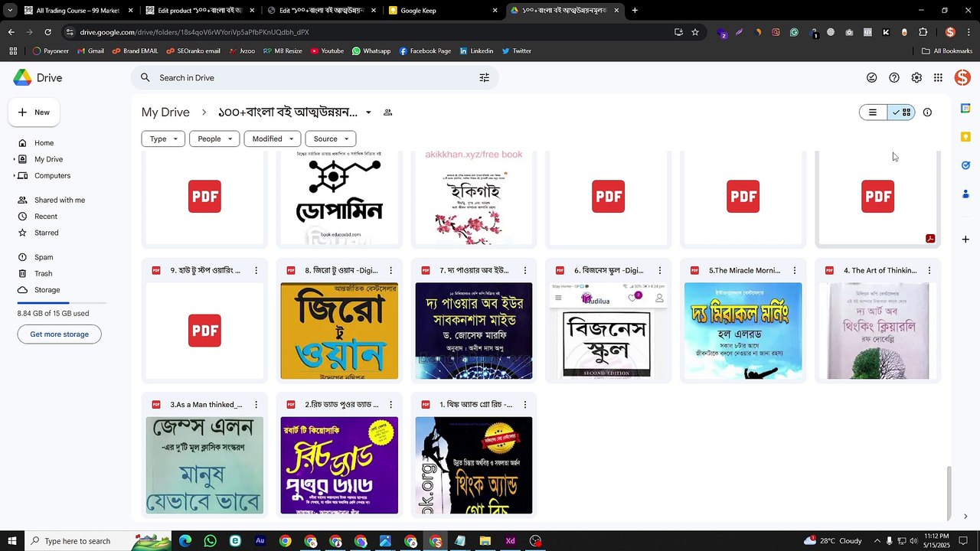Viewport: 980px width, 551px height.
Task: Open more actions for 5.The Miracle Morning
Action: [795, 270]
